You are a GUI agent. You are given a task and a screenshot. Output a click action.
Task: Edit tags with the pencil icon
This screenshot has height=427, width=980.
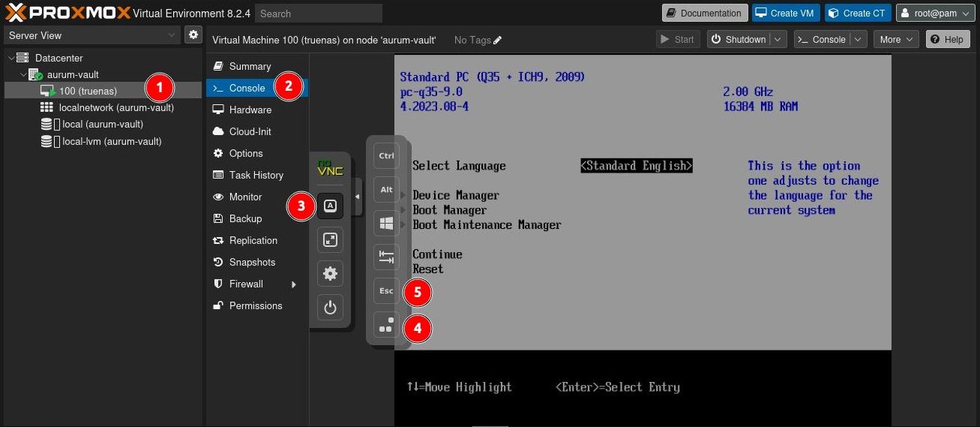click(498, 40)
